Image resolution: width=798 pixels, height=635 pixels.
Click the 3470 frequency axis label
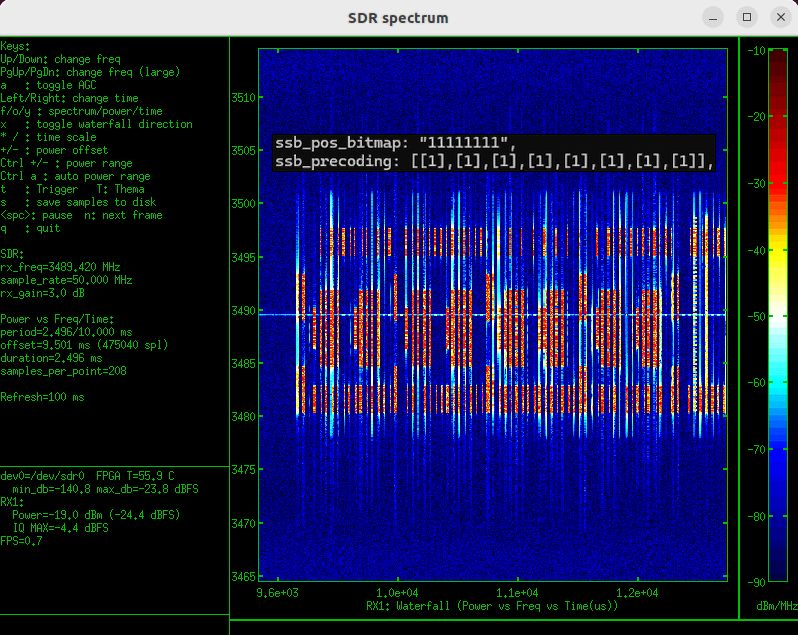(x=243, y=523)
